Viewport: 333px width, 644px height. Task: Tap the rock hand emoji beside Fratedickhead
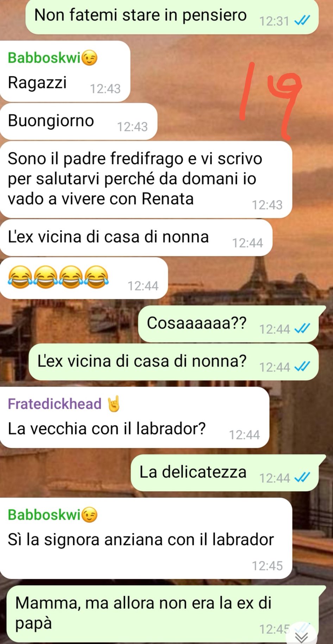tap(113, 404)
